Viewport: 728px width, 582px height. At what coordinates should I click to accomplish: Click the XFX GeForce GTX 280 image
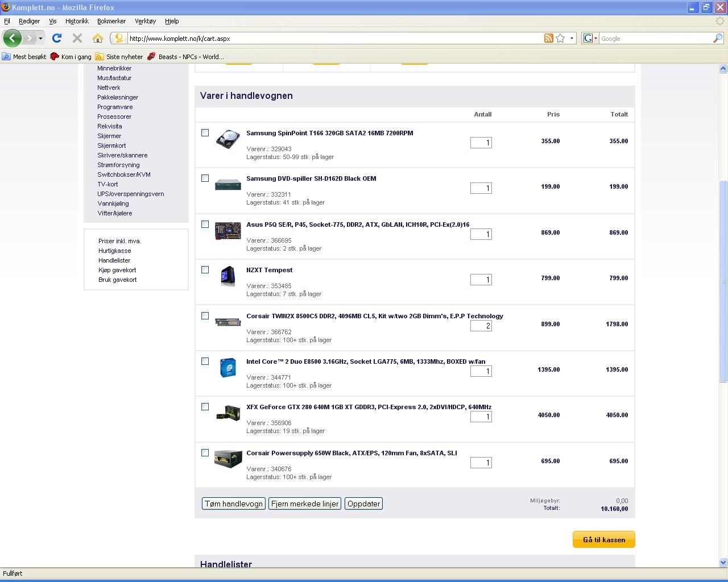point(228,413)
